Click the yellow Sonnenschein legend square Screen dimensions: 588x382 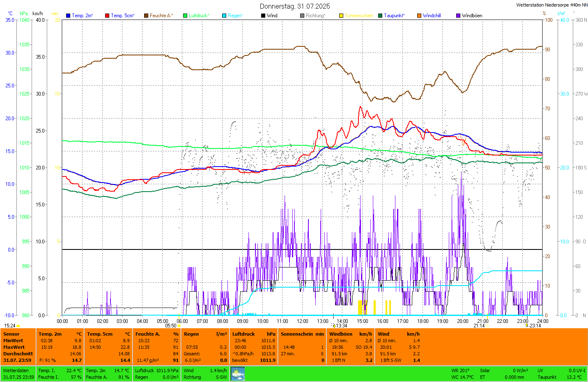point(341,16)
